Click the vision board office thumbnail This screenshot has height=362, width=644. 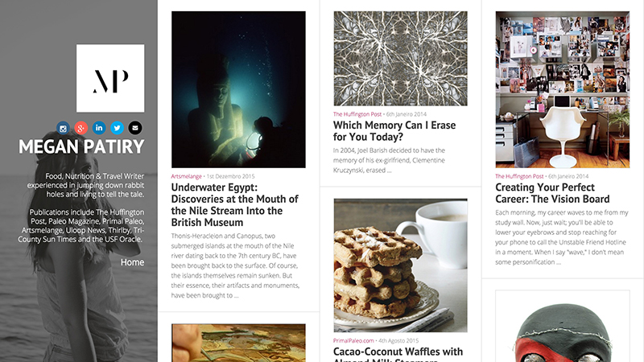coord(562,89)
